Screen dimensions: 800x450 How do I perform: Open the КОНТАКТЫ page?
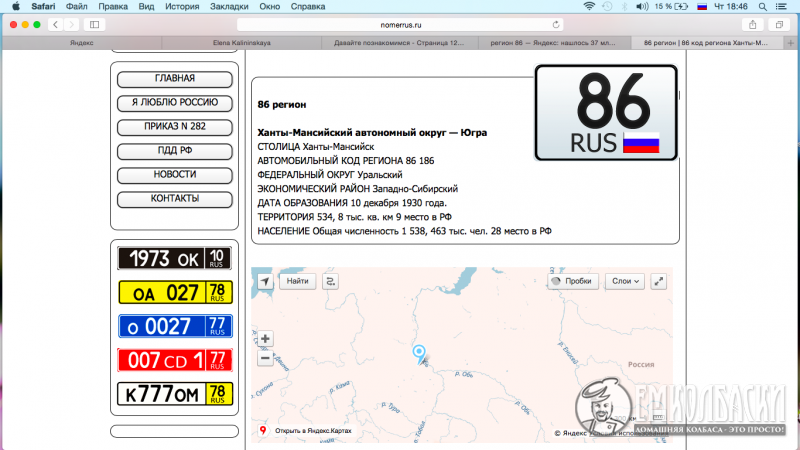[174, 198]
